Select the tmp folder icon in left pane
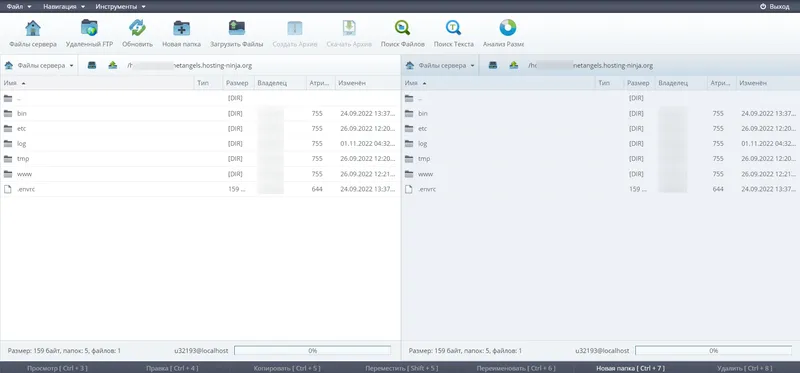The height and width of the screenshot is (373, 800). (8, 159)
